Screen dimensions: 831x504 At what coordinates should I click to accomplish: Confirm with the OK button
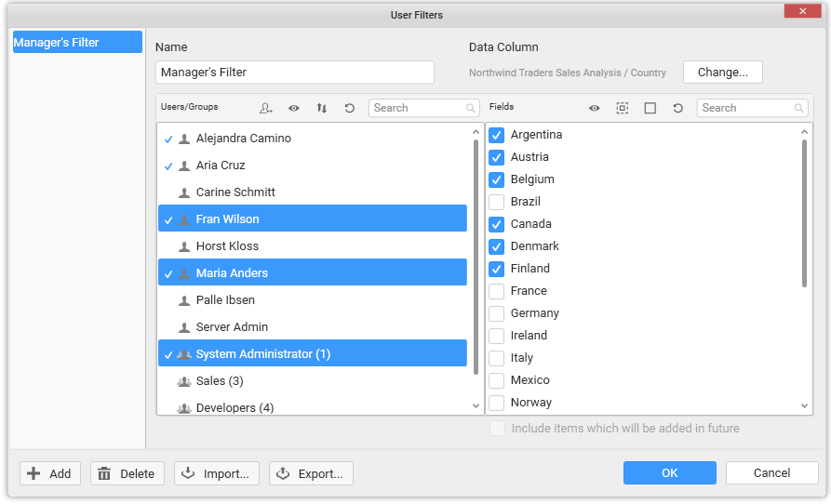coord(669,473)
